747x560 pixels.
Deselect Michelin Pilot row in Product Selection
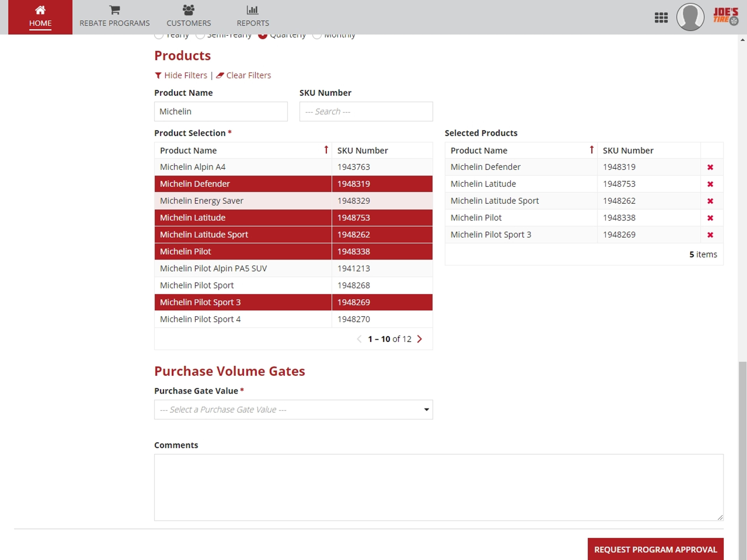point(294,251)
